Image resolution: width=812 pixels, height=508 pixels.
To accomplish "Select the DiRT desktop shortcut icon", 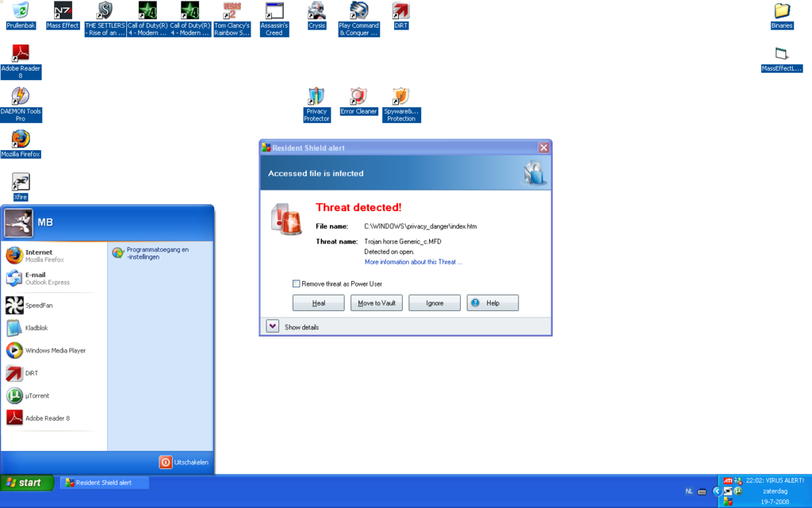I will (x=400, y=15).
